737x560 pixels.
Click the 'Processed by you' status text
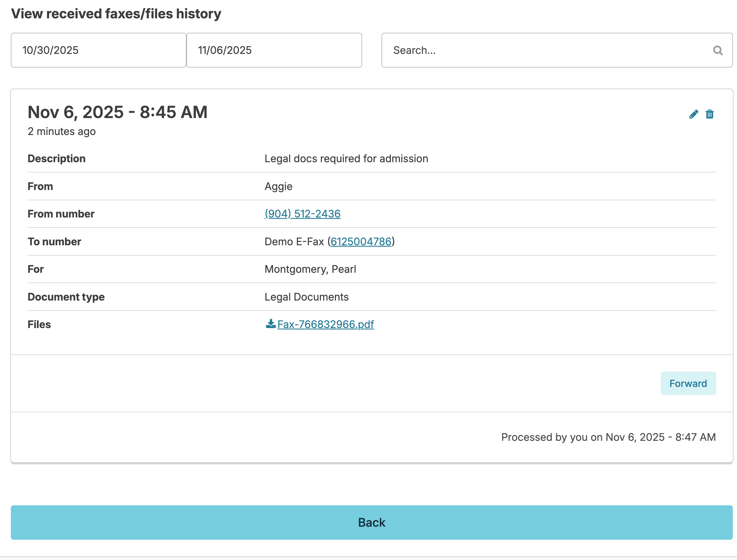click(608, 437)
